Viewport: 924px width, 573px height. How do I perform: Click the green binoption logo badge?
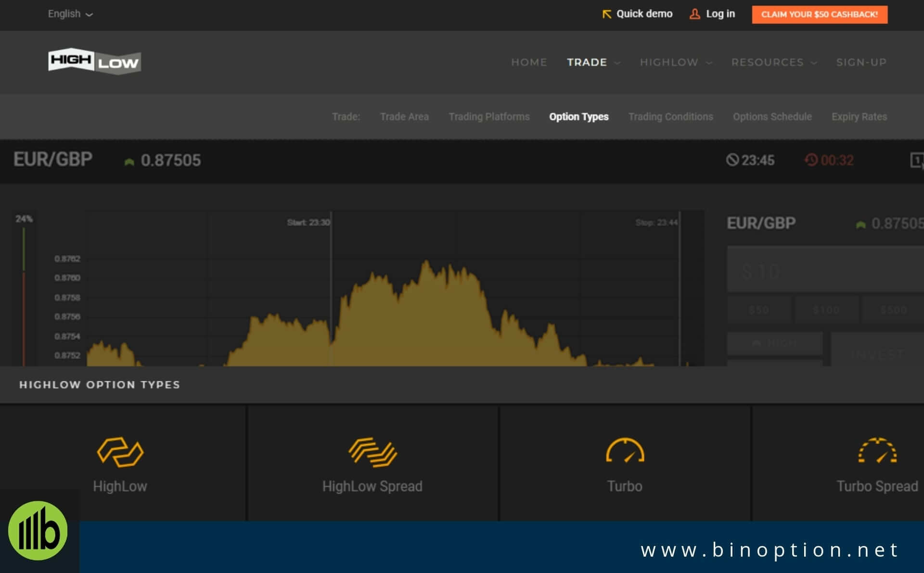coord(38,531)
